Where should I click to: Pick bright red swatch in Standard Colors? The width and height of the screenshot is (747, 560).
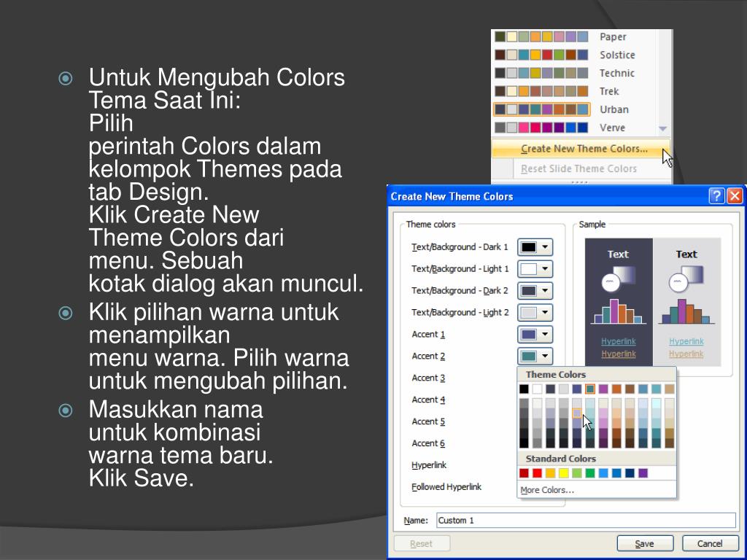(x=538, y=472)
